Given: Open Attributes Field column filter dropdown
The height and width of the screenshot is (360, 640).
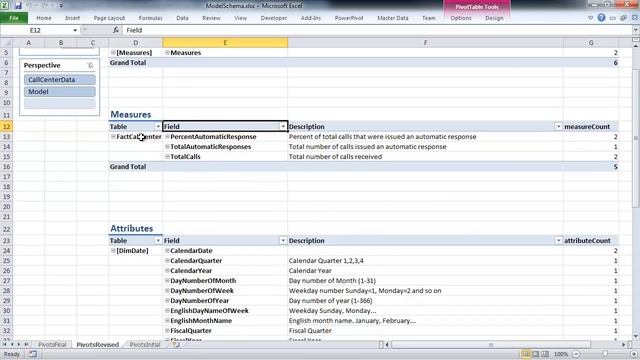Looking at the screenshot, I should (283, 241).
